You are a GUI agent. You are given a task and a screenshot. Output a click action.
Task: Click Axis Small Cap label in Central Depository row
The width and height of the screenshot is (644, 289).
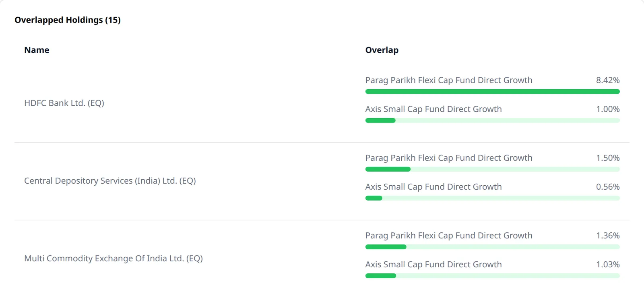tap(433, 187)
